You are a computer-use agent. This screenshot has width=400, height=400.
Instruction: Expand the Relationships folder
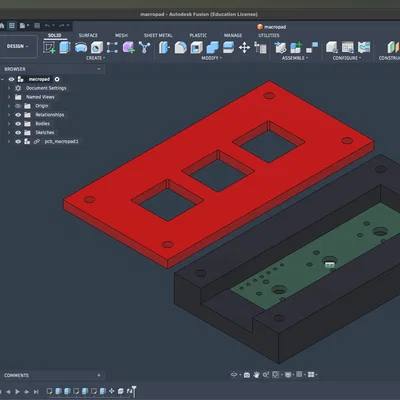pos(9,115)
